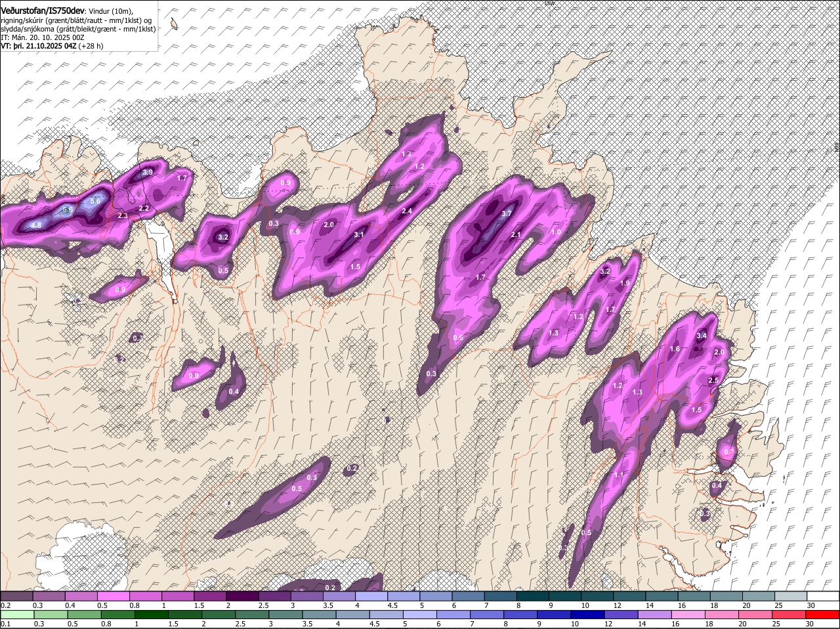The image size is (840, 629).
Task: Click the IT initial time line in header
Action: [x=43, y=37]
